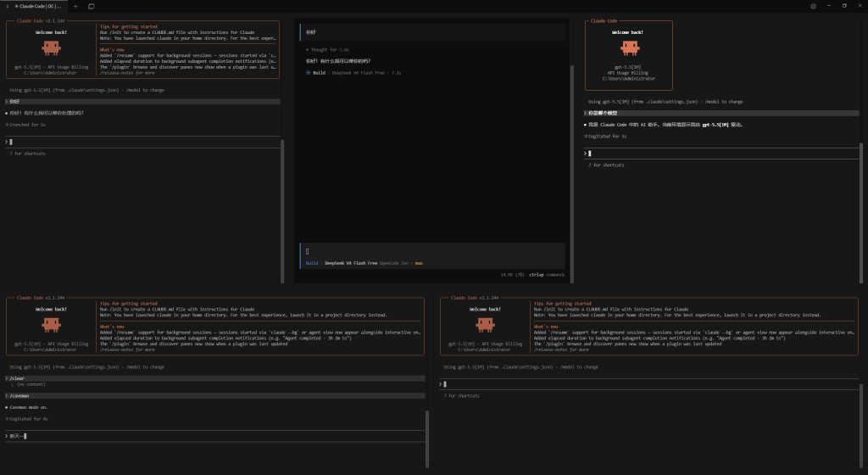
Task: Click the "Caveman mode on." response line
Action: pos(28,407)
